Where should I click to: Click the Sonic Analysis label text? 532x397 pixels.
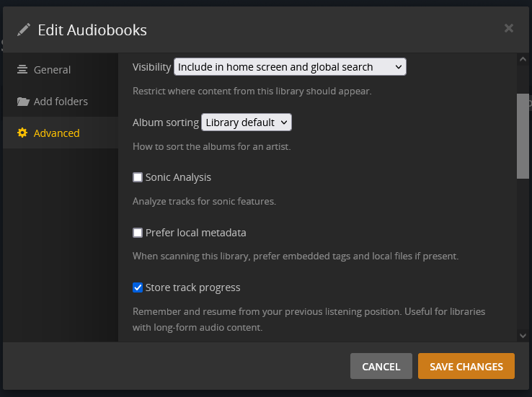(x=178, y=177)
